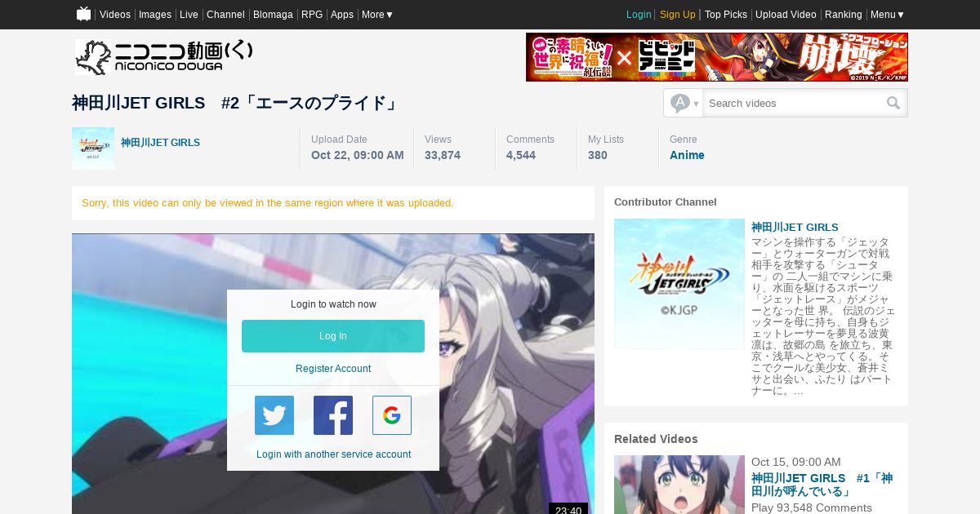Click the 23:40 video duration badge
This screenshot has width=980, height=514.
click(x=568, y=509)
